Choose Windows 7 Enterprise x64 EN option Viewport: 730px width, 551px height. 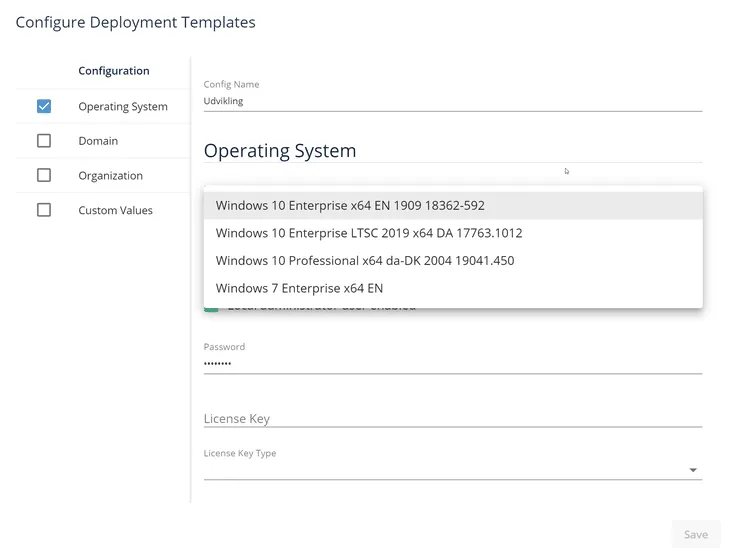click(x=453, y=288)
